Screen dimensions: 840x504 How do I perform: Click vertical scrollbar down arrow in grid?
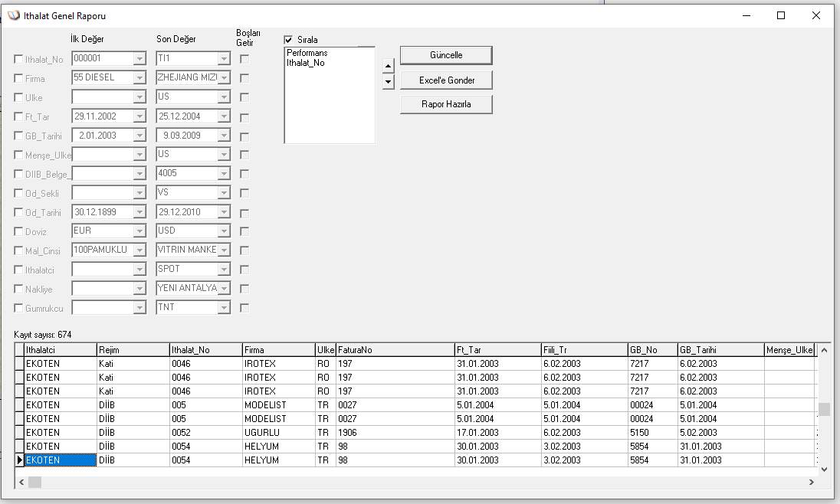coord(825,468)
